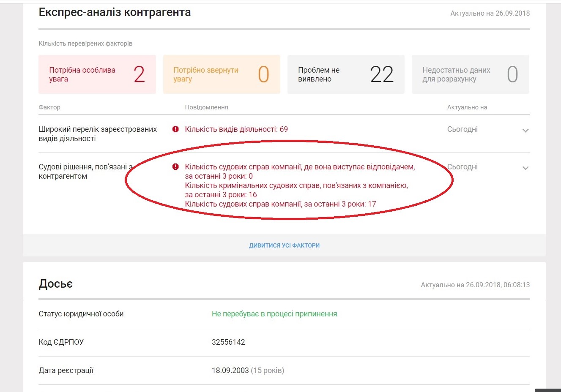Click 'Широкий перелік зареєстрованих видів діяльності' factor
Screen dimensions: 561x392
98,134
